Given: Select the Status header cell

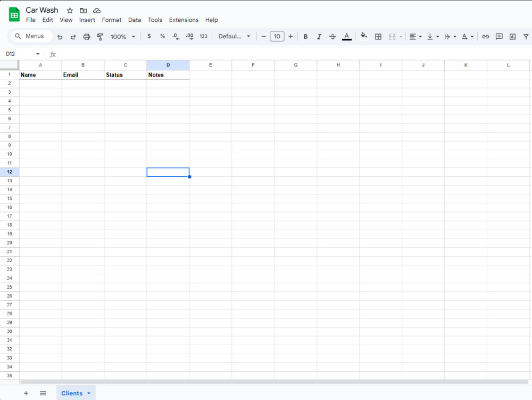Looking at the screenshot, I should (126, 75).
